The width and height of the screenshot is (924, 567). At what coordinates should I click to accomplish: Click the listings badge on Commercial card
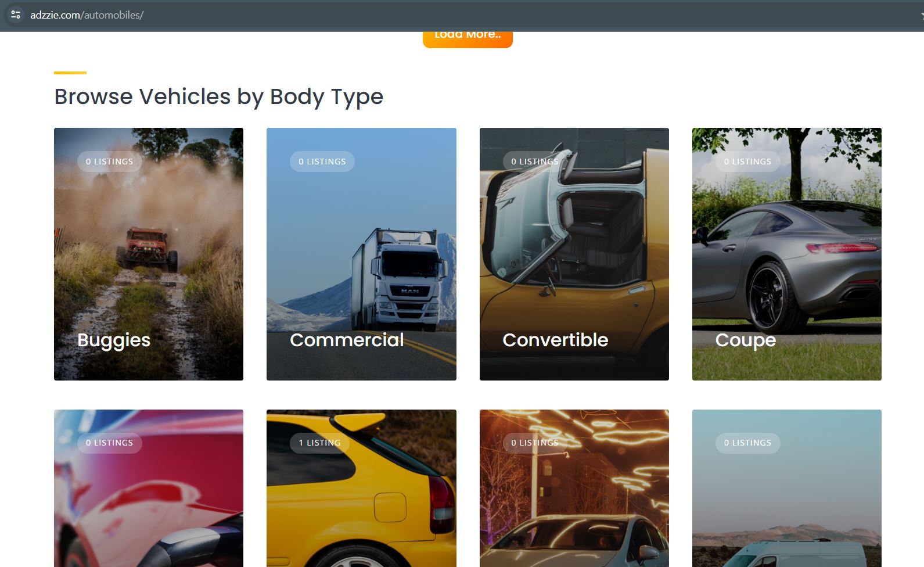tap(322, 162)
